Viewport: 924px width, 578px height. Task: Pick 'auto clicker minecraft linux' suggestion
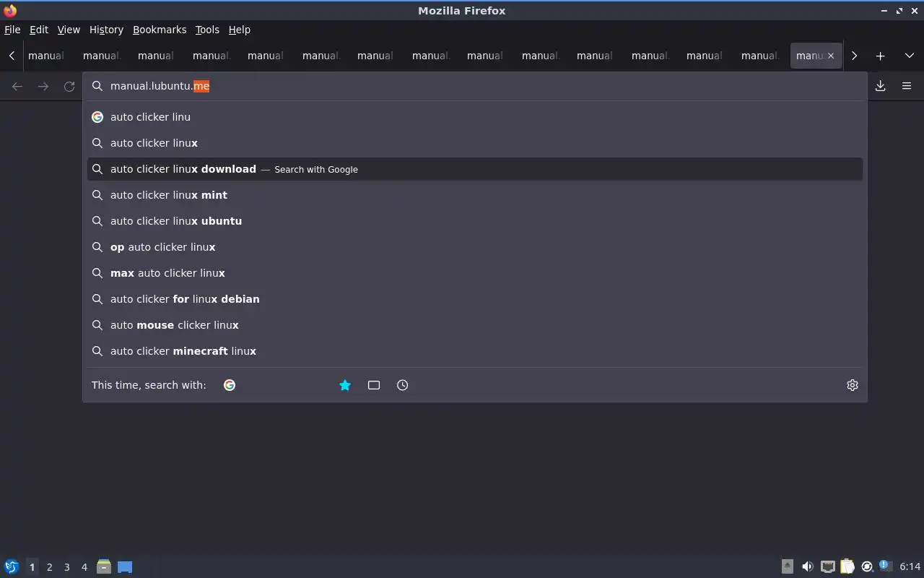click(475, 351)
